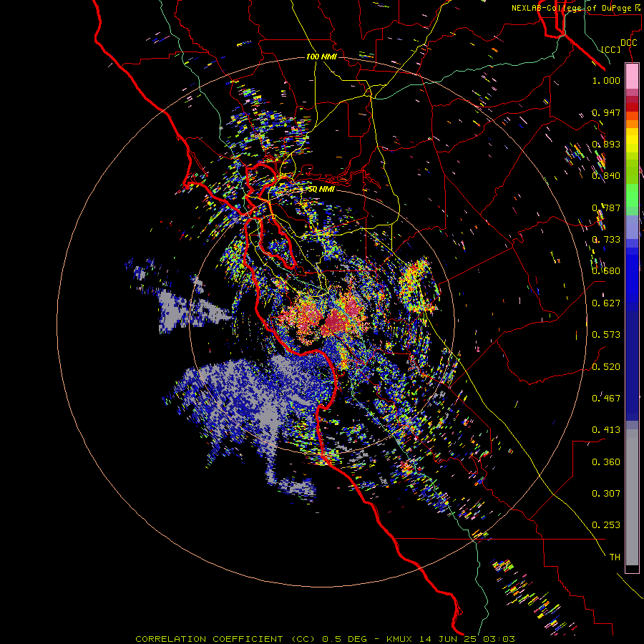This screenshot has height=644, width=644.
Task: Click the 0.360 value on the scale
Action: [x=606, y=462]
